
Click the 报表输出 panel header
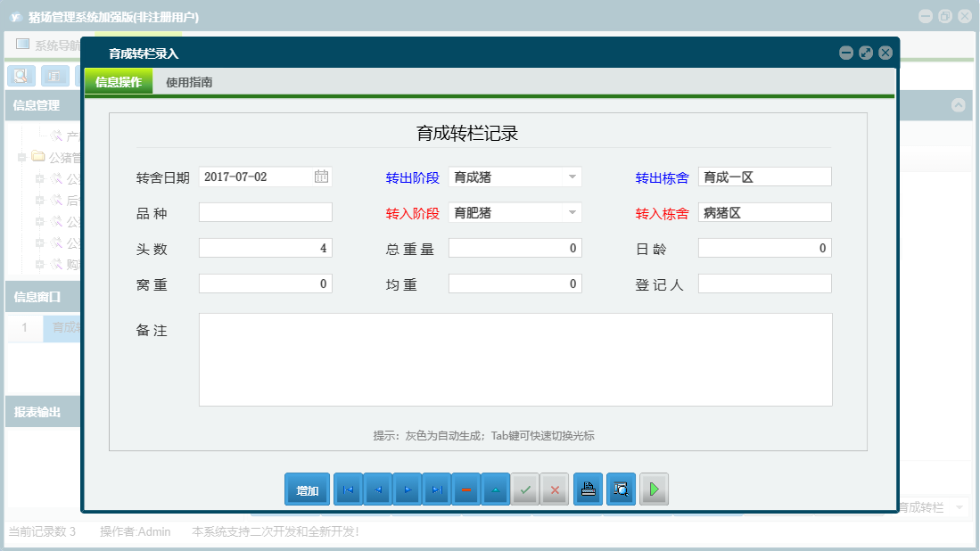pyautogui.click(x=36, y=411)
